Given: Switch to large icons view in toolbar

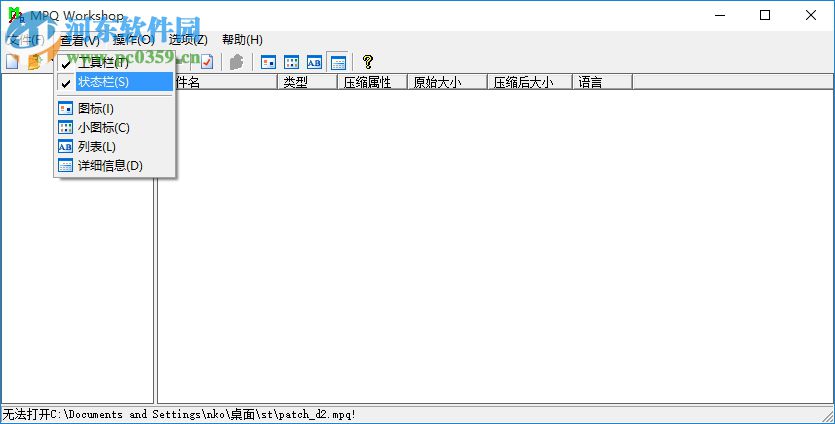Looking at the screenshot, I should [x=268, y=62].
